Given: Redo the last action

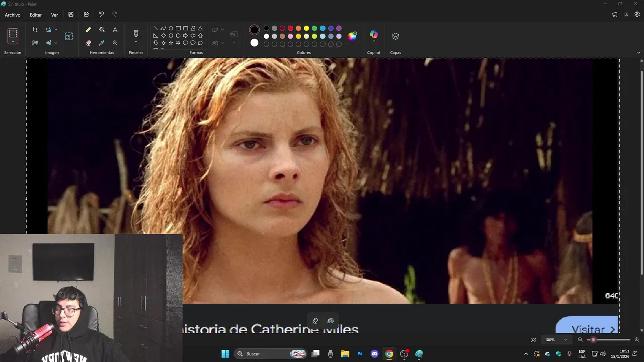Looking at the screenshot, I should [x=114, y=15].
